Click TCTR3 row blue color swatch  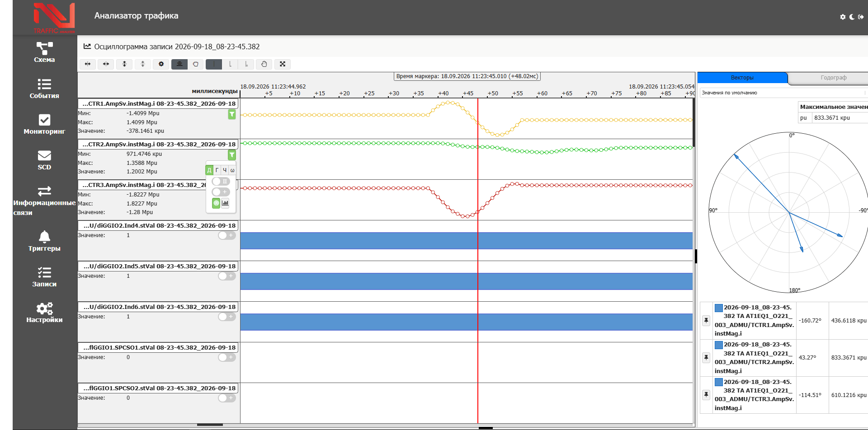pyautogui.click(x=718, y=382)
